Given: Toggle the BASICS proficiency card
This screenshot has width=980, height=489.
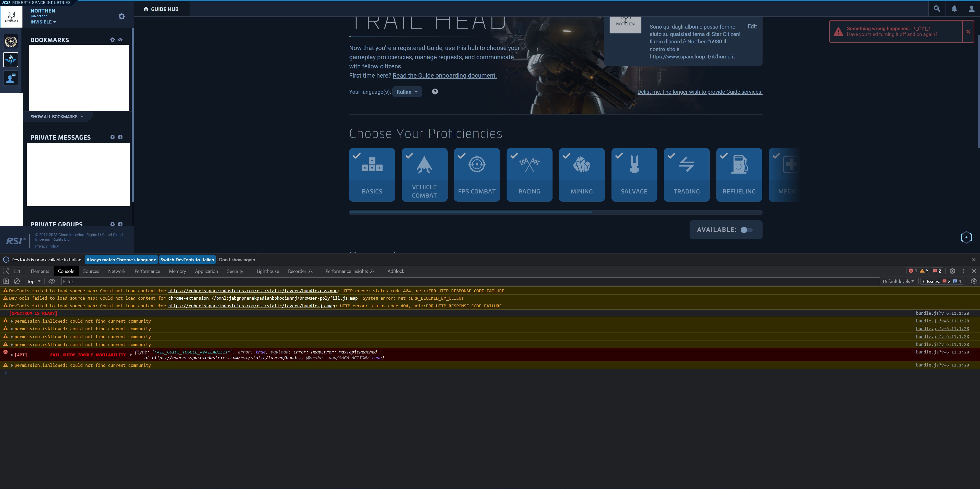Looking at the screenshot, I should [x=372, y=175].
